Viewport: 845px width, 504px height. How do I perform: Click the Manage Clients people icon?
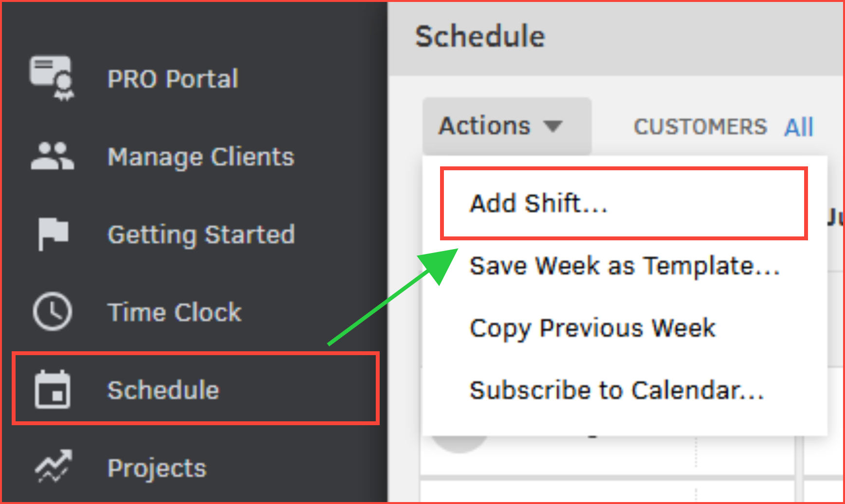52,156
